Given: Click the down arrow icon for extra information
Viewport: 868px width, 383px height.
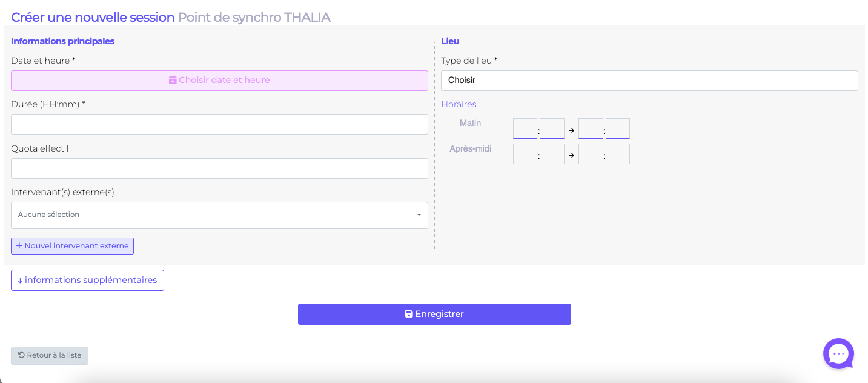Looking at the screenshot, I should point(20,281).
